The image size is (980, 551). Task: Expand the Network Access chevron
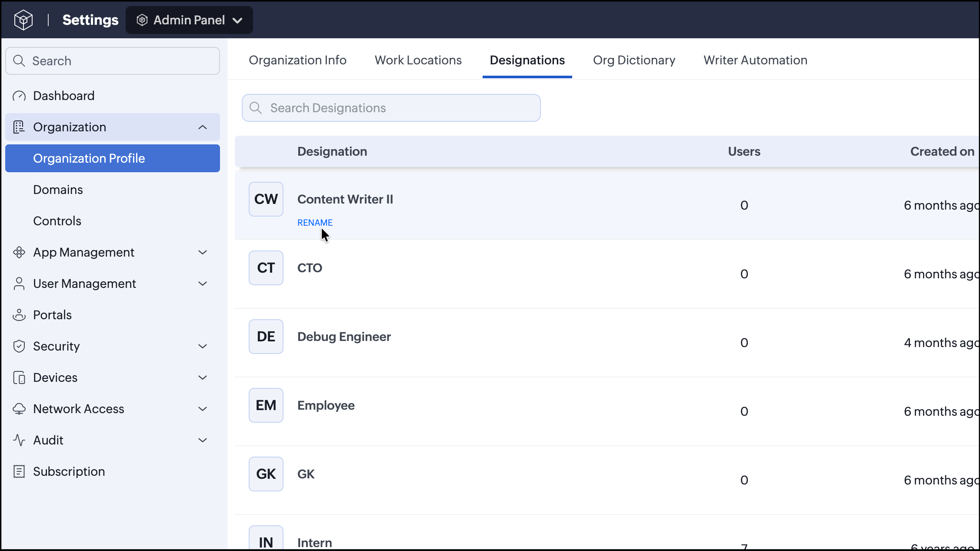click(x=203, y=409)
